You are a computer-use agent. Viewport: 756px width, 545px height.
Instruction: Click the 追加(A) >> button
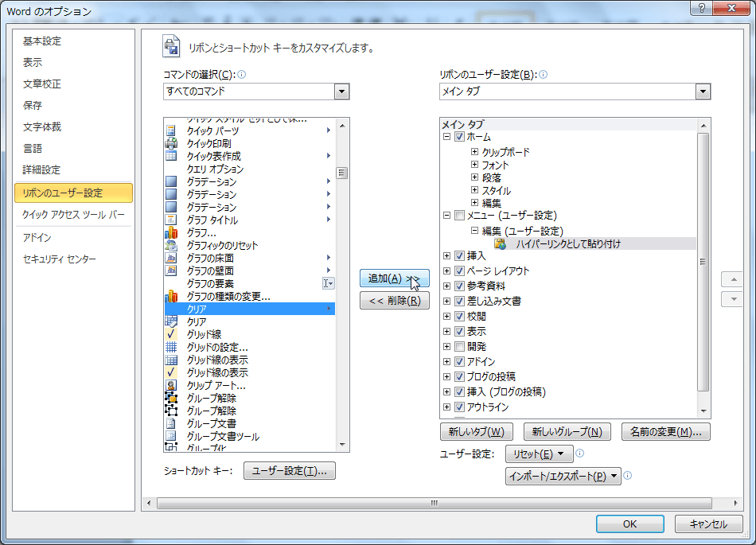point(395,278)
